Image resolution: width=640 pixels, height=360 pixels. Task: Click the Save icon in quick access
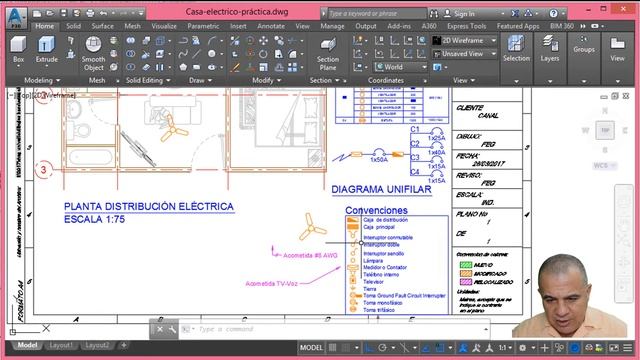point(63,13)
